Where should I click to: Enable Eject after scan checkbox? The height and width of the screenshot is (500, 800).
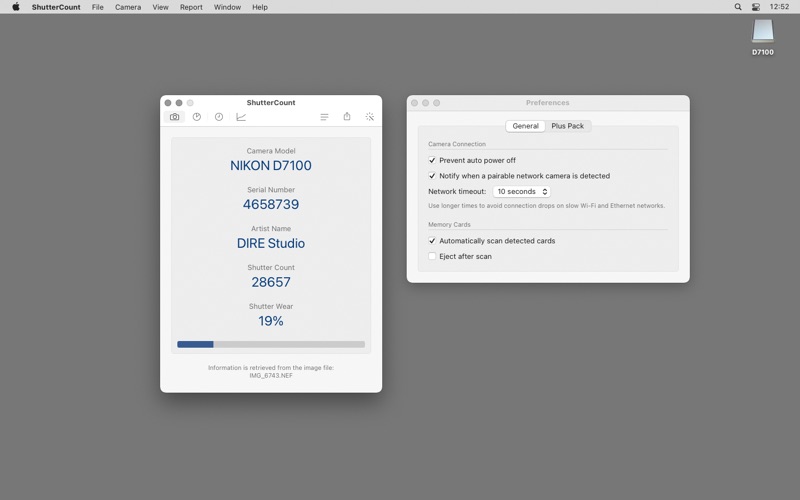point(432,256)
